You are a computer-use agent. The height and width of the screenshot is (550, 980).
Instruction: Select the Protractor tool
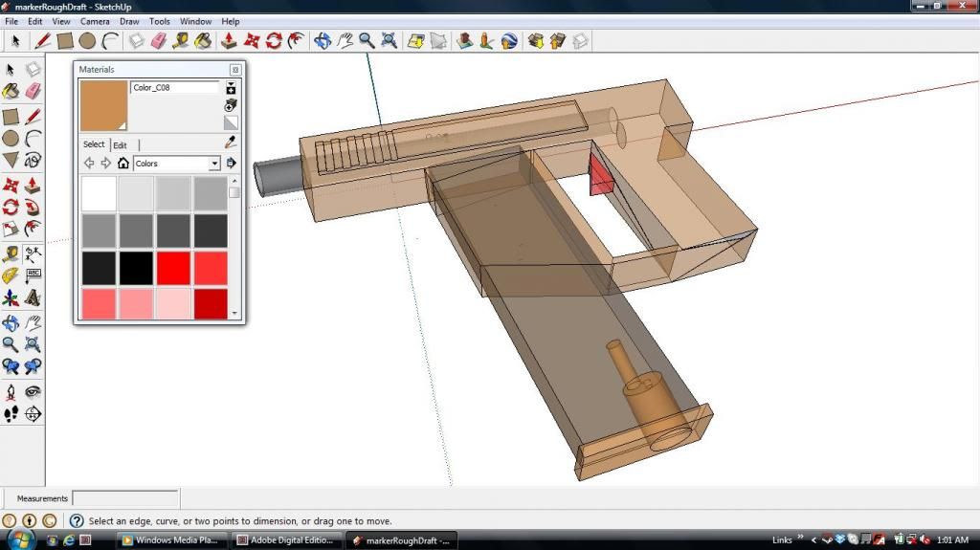tap(11, 275)
